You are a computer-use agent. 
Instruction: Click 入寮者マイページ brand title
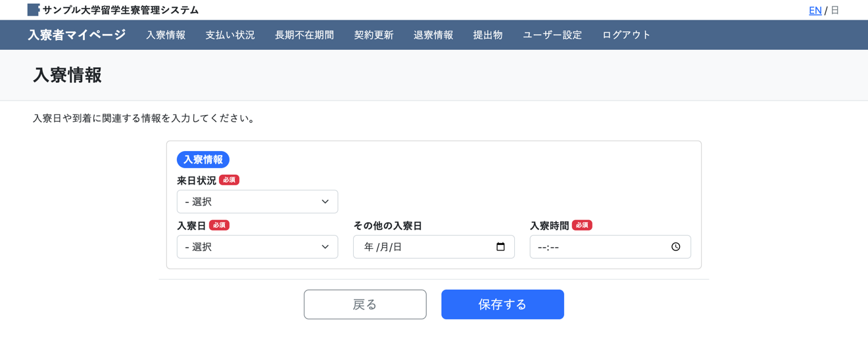pyautogui.click(x=77, y=35)
